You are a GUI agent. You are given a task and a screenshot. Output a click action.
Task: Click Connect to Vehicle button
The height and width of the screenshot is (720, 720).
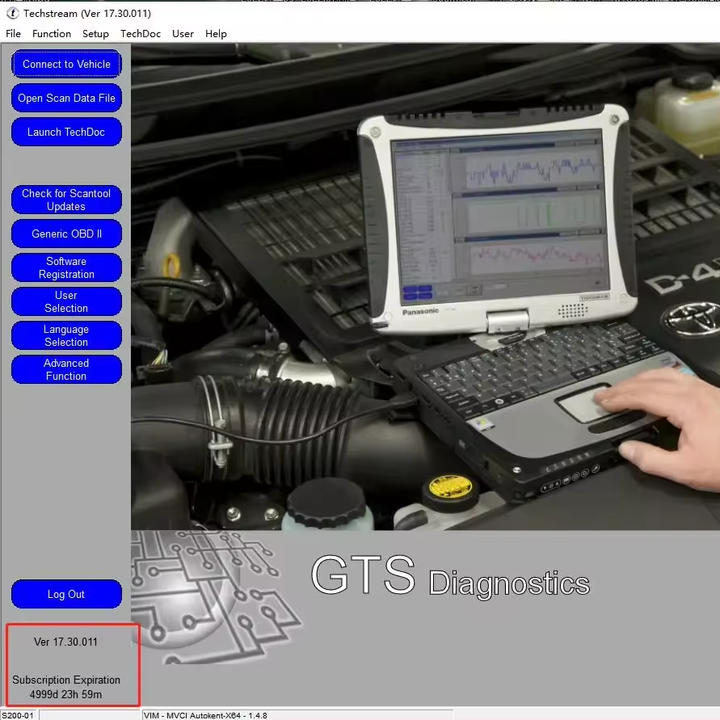[67, 64]
